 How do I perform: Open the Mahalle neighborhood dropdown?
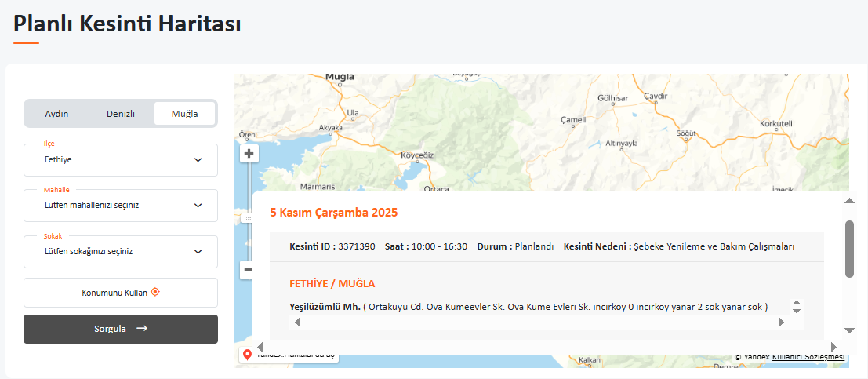(x=121, y=206)
